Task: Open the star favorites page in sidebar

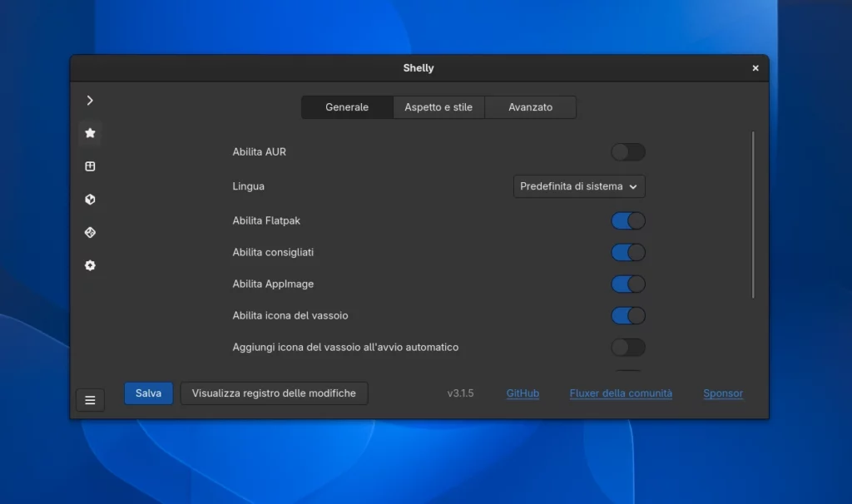Action: click(90, 133)
